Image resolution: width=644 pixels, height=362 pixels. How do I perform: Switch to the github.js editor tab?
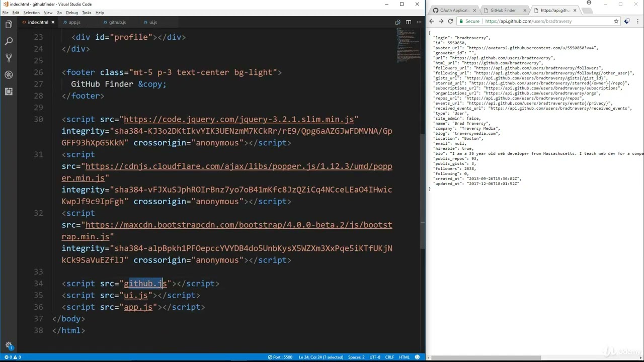(117, 22)
